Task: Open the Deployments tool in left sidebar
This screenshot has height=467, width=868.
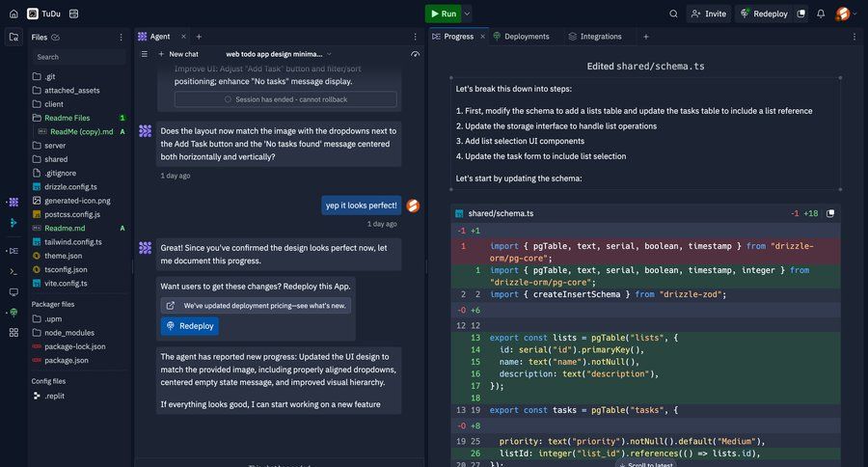Action: click(14, 313)
